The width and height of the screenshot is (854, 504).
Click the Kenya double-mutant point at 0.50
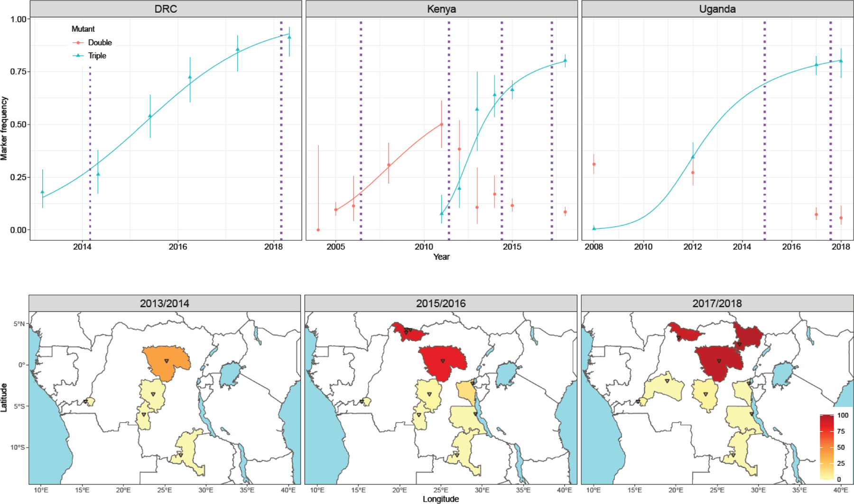[x=442, y=125]
